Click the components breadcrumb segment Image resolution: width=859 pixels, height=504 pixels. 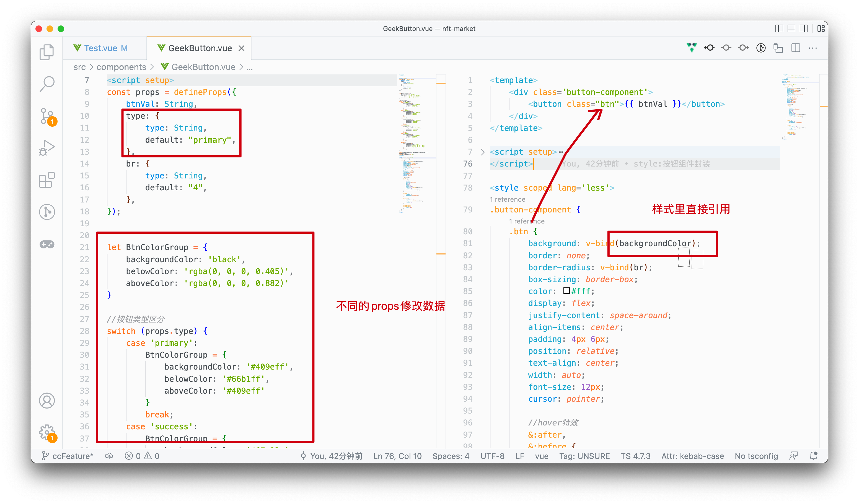121,67
